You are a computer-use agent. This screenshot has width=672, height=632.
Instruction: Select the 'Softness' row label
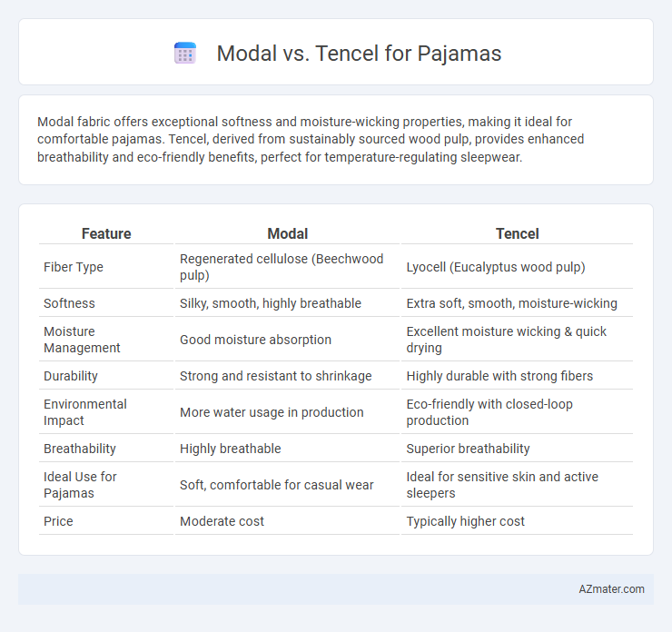(x=69, y=303)
